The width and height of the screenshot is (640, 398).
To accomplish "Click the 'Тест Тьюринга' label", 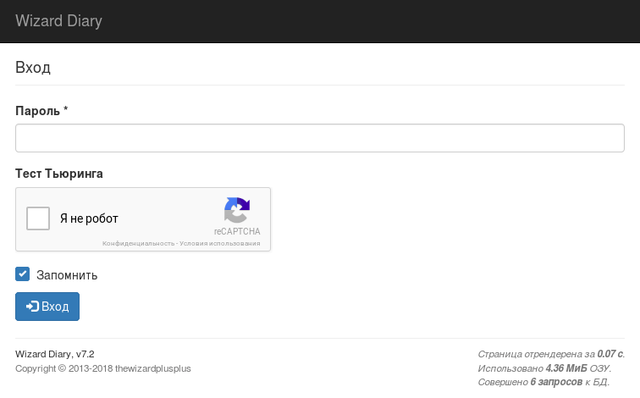I will 59,173.
